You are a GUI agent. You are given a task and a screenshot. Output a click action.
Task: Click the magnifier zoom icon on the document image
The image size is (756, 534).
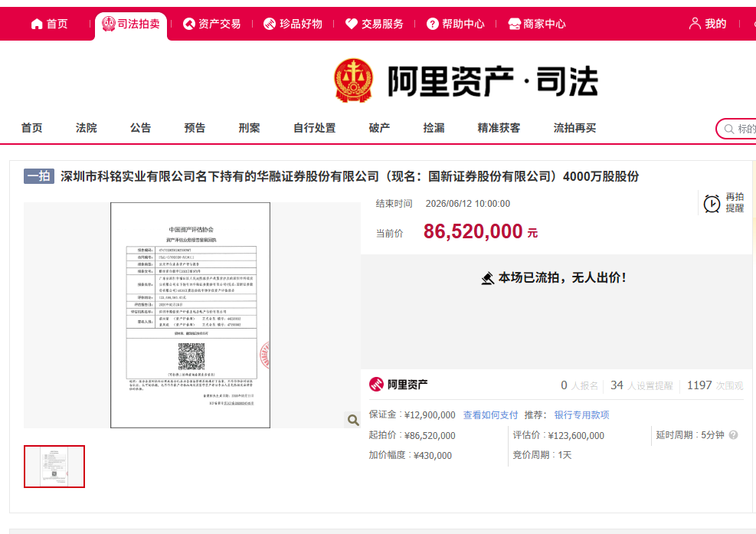tap(353, 420)
